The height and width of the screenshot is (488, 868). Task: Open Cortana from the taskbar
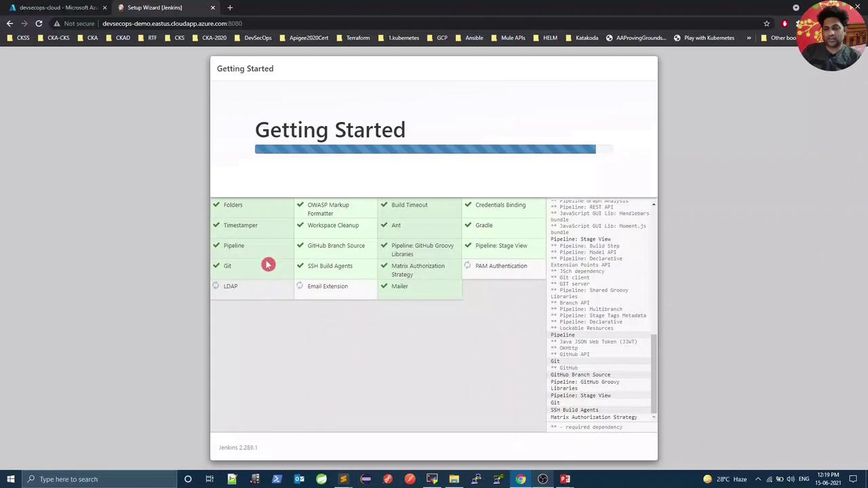point(188,479)
